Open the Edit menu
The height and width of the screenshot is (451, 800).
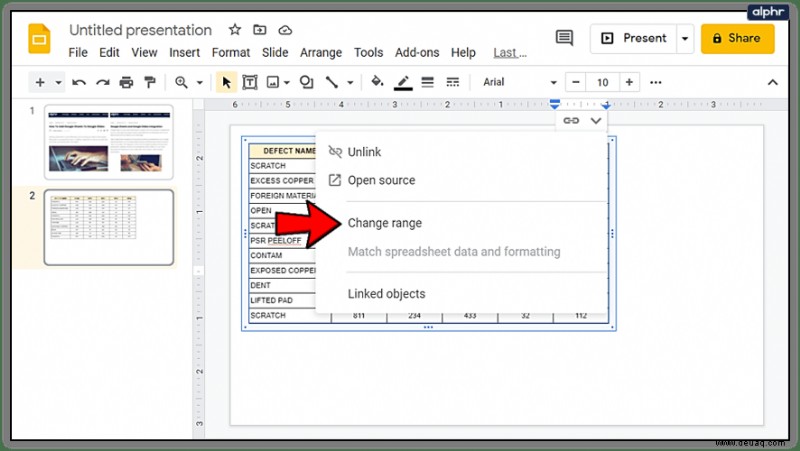coord(109,53)
